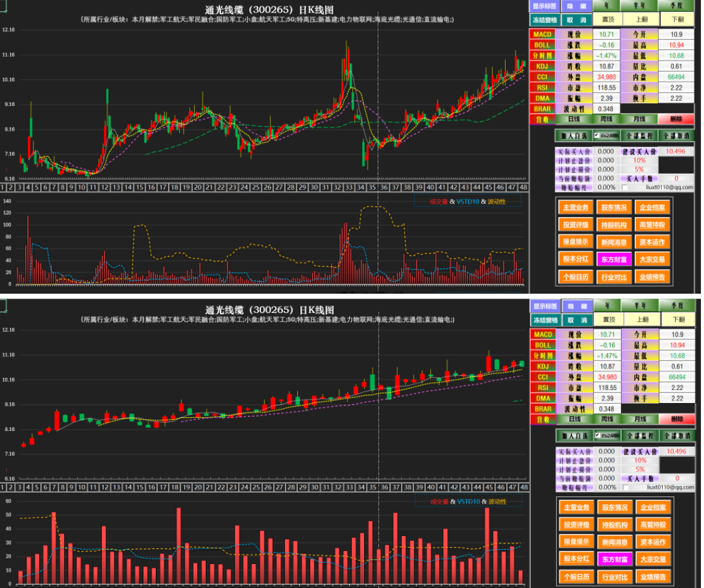Open 投资评级 in the upper panel
The image size is (704, 588).
pyautogui.click(x=575, y=224)
